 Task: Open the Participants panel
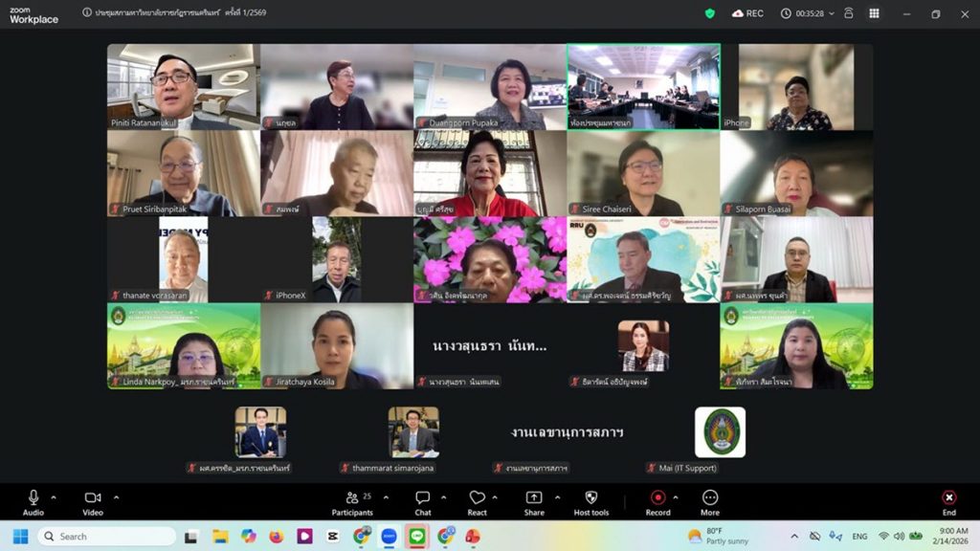[x=352, y=500]
